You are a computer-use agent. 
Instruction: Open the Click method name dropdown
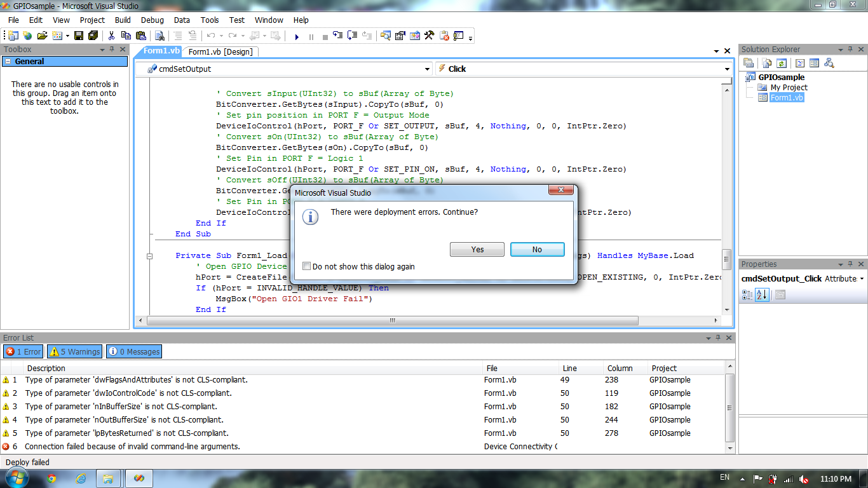tap(727, 69)
